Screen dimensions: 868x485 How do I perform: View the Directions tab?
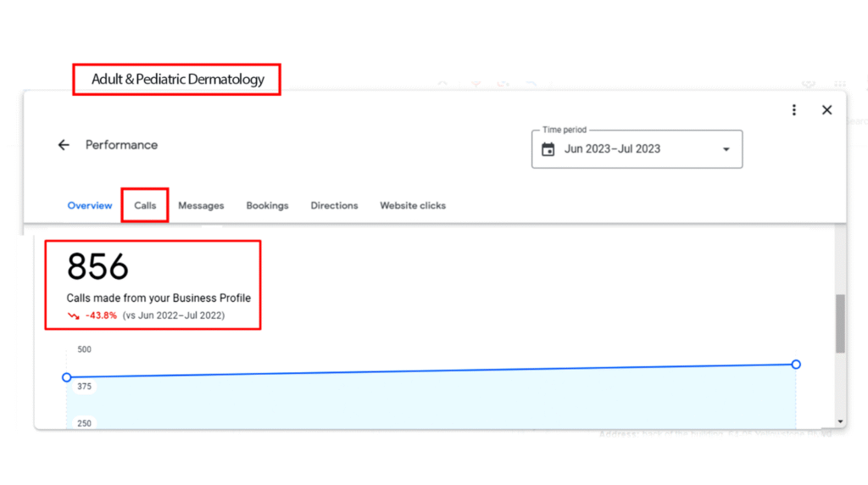(334, 205)
